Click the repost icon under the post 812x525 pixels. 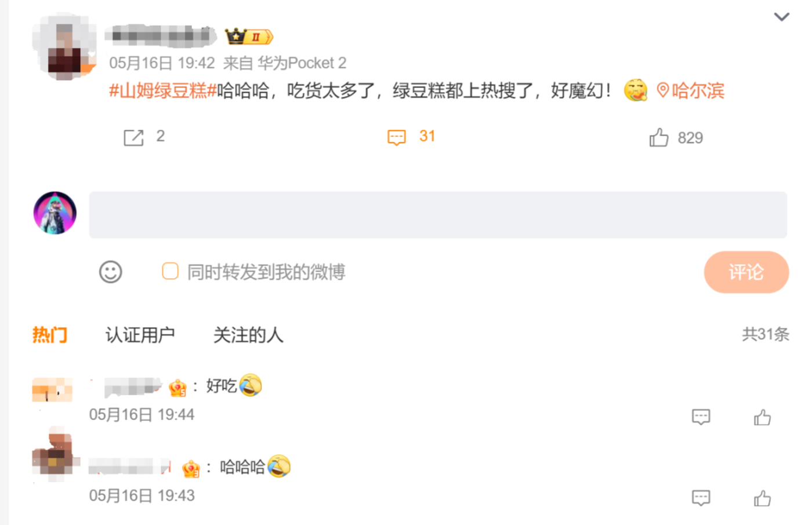point(133,137)
